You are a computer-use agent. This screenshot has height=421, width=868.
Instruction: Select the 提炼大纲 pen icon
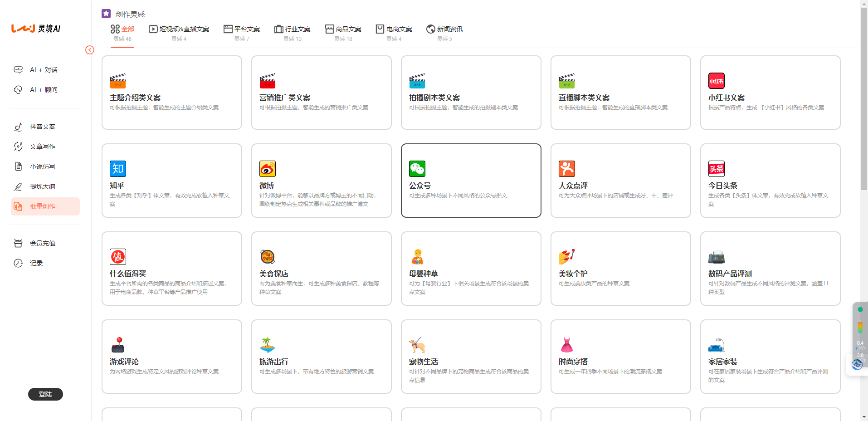pos(18,186)
